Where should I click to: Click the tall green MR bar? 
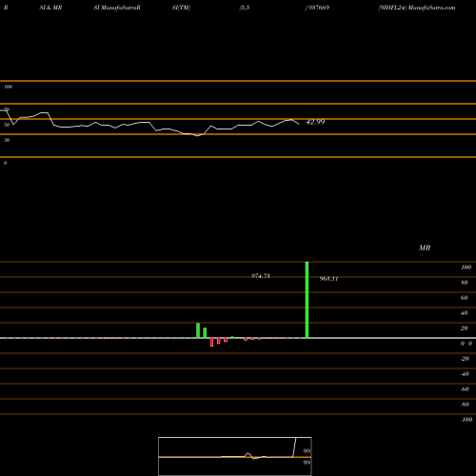coord(307,300)
